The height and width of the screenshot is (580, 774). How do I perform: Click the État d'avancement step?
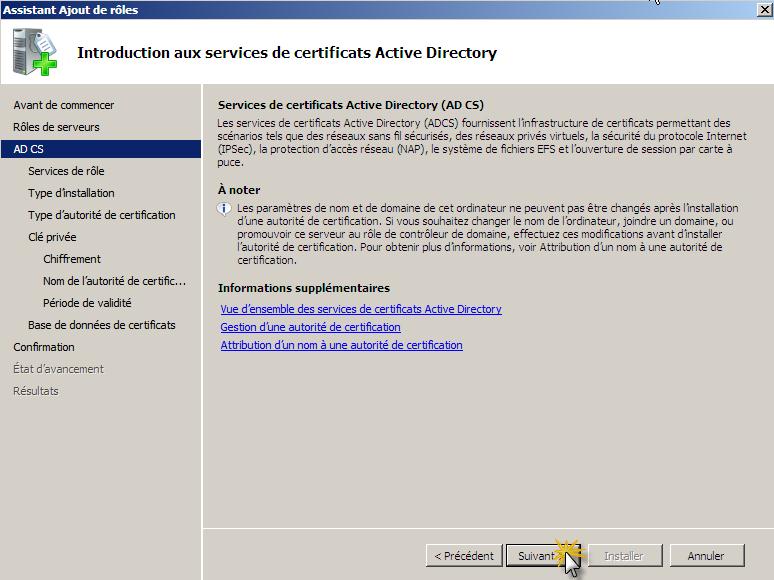click(x=58, y=369)
